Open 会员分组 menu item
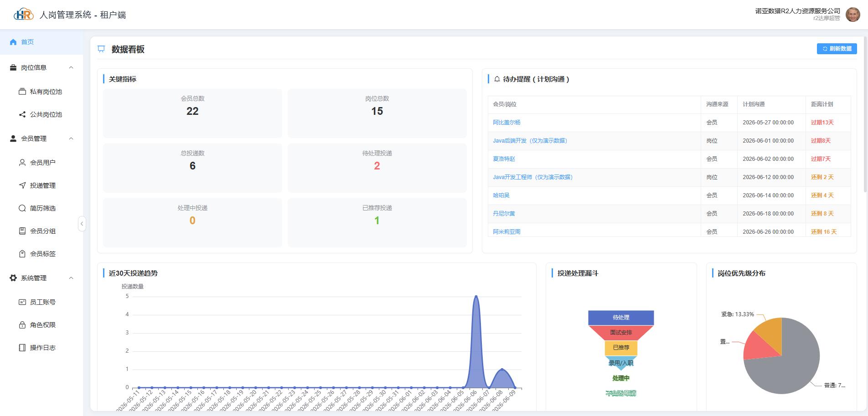 coord(41,231)
